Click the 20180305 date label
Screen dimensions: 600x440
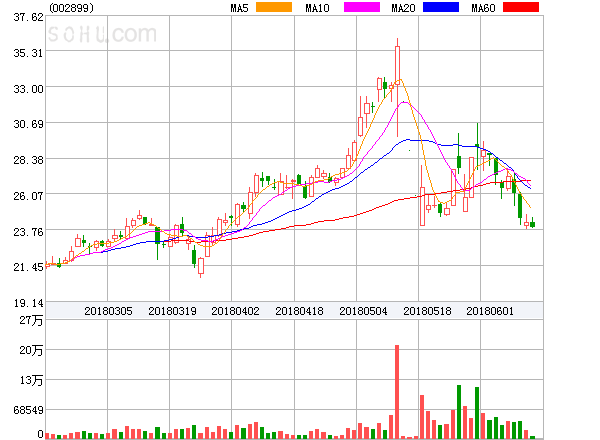click(x=108, y=311)
